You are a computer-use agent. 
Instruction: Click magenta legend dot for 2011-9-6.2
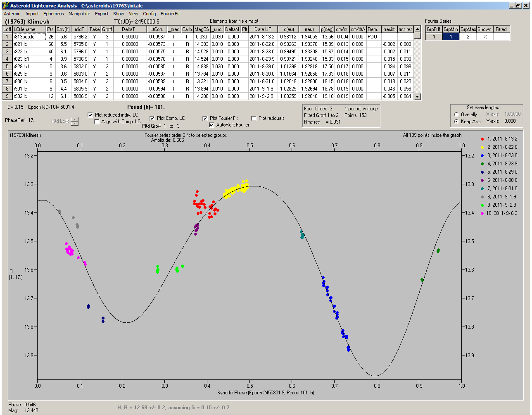tap(482, 213)
